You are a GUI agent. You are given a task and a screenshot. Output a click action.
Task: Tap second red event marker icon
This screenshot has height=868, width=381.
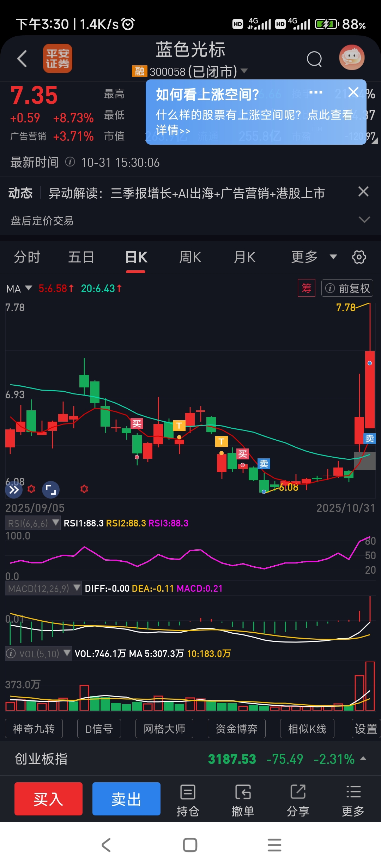(x=84, y=489)
